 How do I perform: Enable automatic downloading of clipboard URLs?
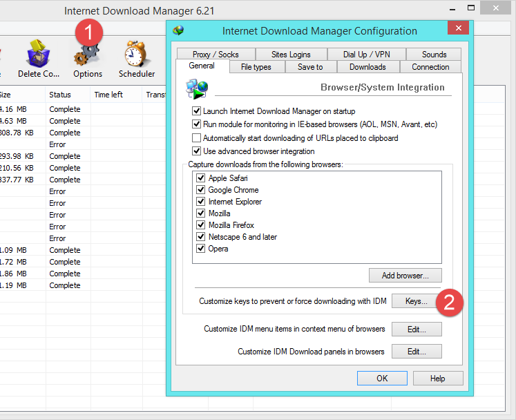point(196,137)
